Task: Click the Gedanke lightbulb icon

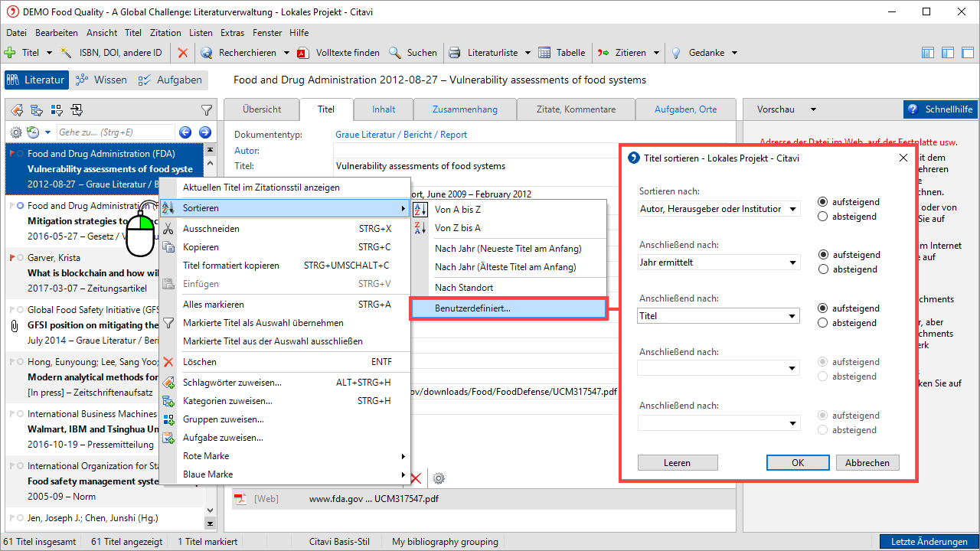Action: [676, 53]
